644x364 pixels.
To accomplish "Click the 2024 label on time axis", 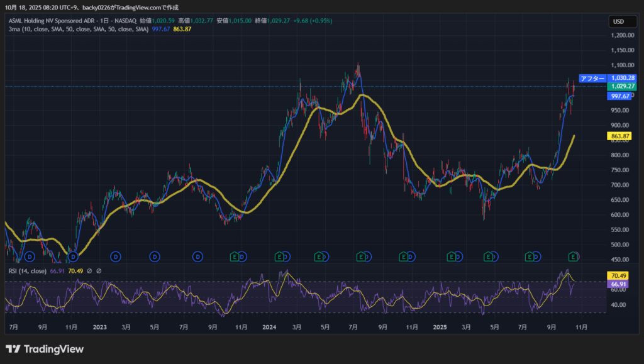I will click(x=269, y=328).
